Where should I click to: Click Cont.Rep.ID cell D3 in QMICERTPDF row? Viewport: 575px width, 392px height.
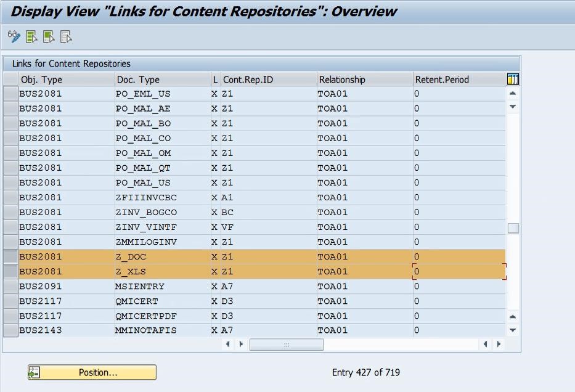click(x=269, y=316)
